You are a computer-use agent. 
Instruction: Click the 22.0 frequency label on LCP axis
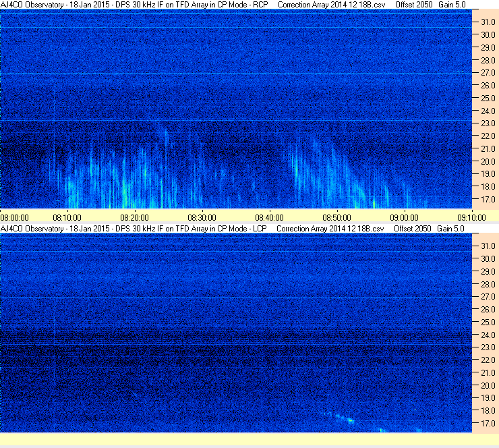(x=488, y=360)
